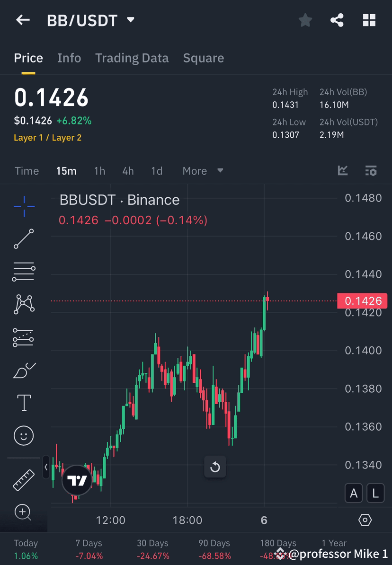This screenshot has width=392, height=565.
Task: Select the crosshair cursor tool
Action: (24, 206)
